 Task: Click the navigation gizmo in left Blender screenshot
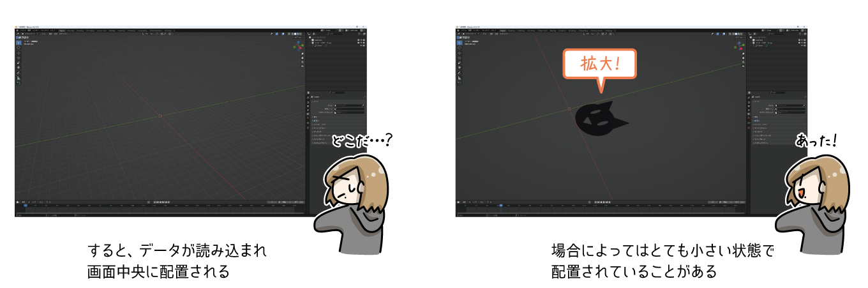(300, 46)
